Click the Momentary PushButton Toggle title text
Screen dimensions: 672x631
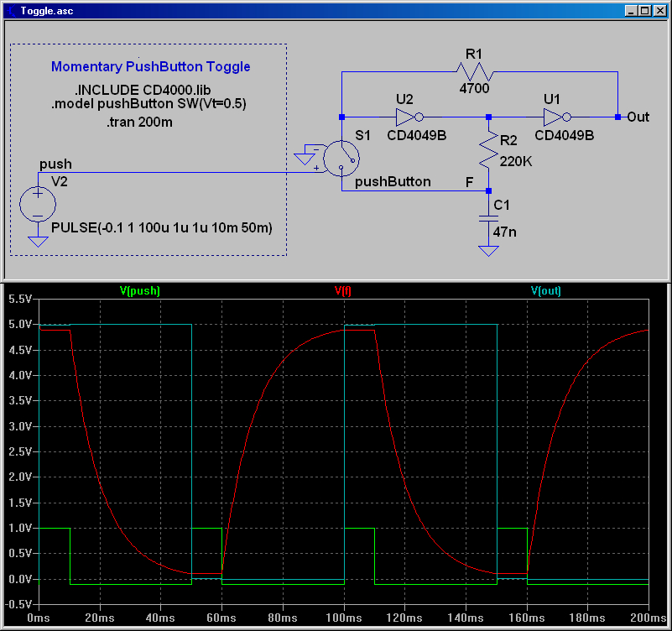tap(150, 66)
